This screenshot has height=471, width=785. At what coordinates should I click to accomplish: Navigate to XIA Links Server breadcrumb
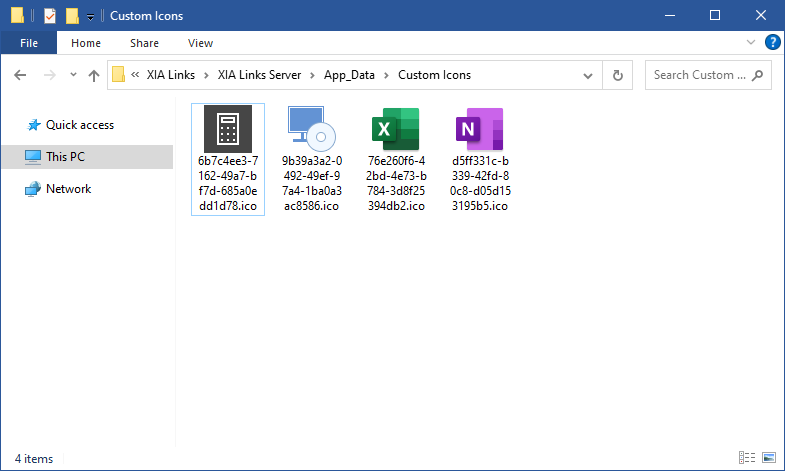259,75
